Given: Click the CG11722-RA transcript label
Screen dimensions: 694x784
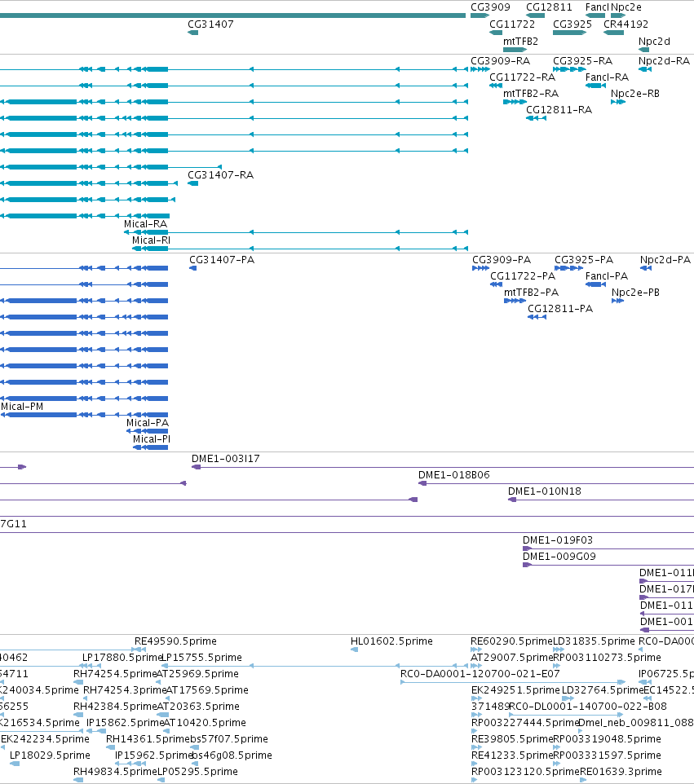Looking at the screenshot, I should pos(522,77).
